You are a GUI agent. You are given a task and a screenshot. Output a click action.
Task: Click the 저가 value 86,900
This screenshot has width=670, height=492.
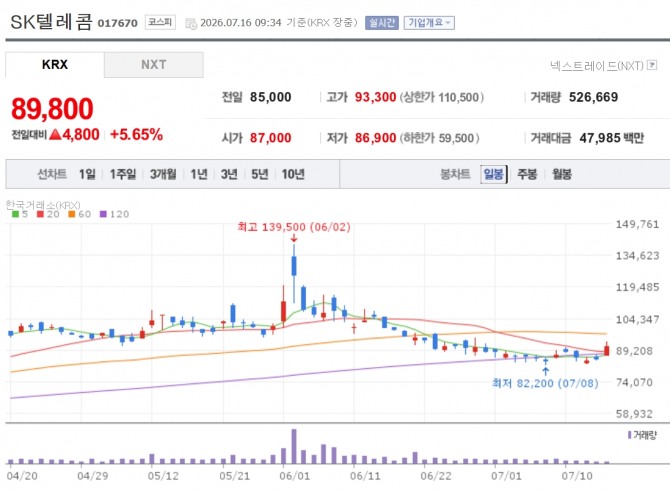pos(375,138)
